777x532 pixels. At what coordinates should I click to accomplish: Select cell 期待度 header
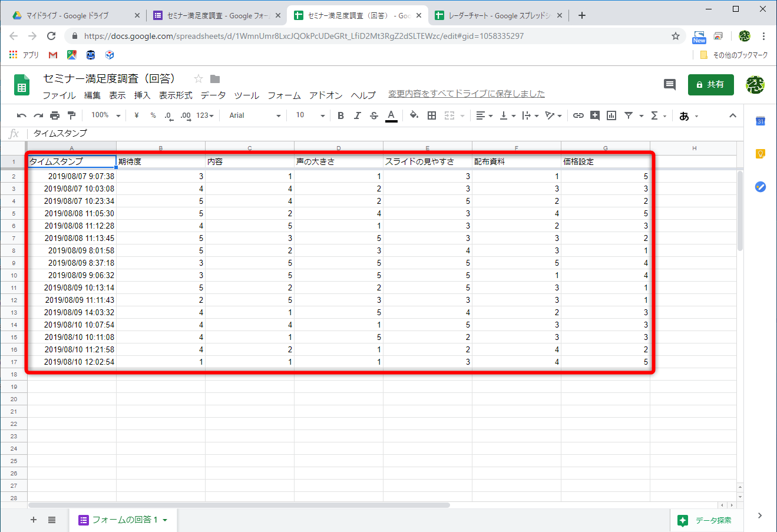(161, 161)
